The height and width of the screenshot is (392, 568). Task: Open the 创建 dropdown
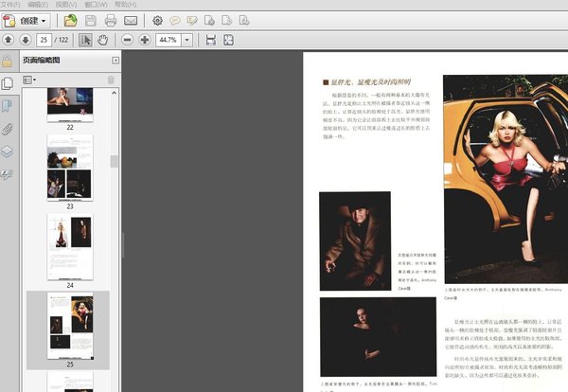coord(28,20)
